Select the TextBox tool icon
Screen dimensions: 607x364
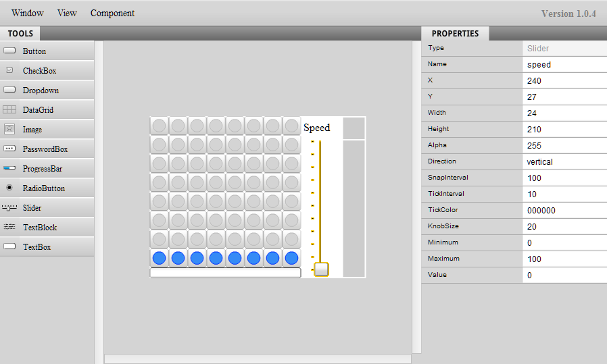[x=9, y=246]
